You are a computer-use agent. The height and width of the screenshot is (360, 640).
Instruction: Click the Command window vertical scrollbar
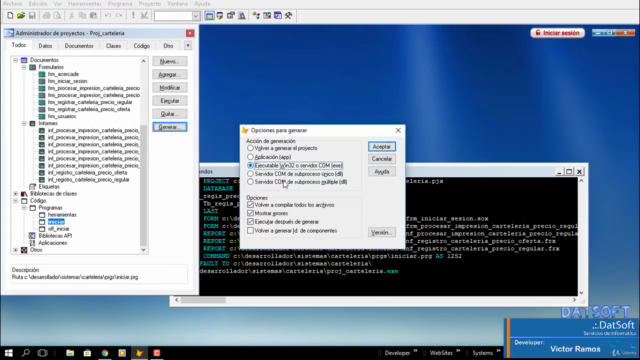tap(581, 237)
